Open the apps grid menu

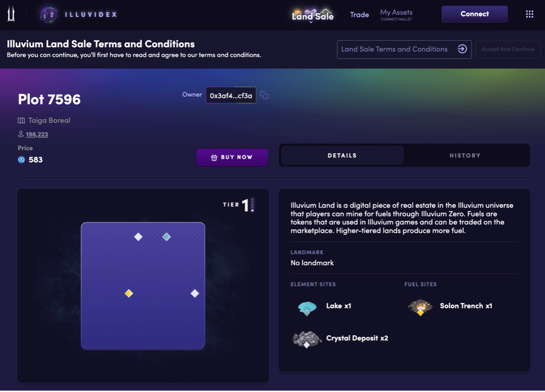pos(529,14)
